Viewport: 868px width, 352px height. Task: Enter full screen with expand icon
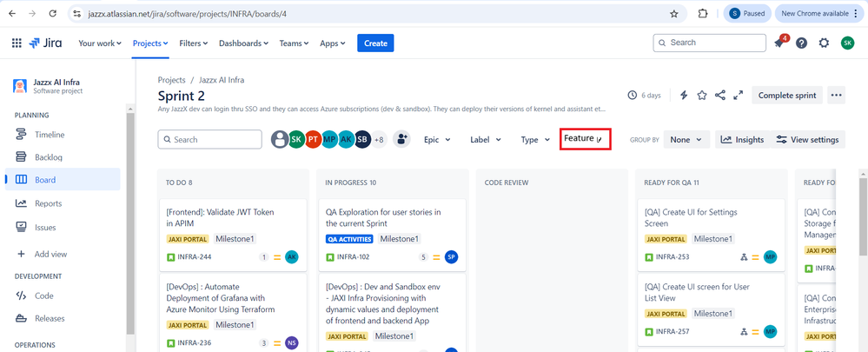[x=738, y=96]
